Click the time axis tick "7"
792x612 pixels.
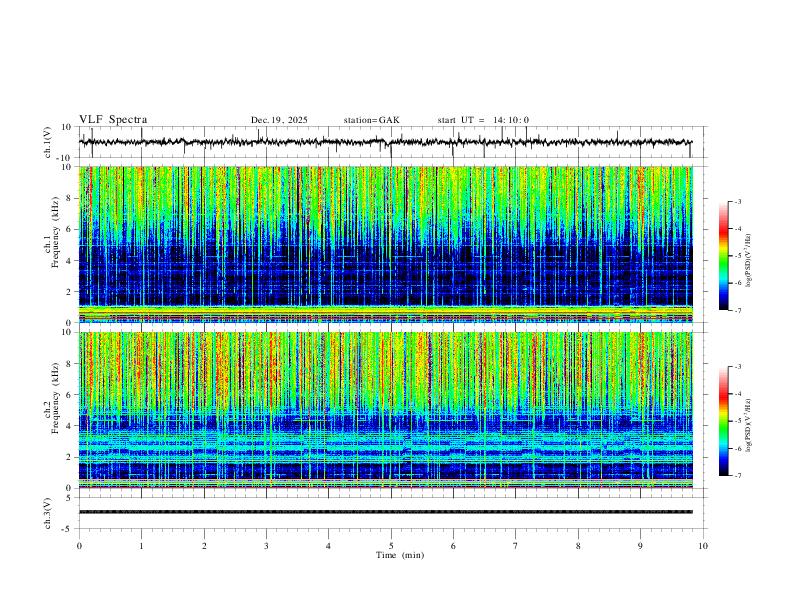point(516,546)
